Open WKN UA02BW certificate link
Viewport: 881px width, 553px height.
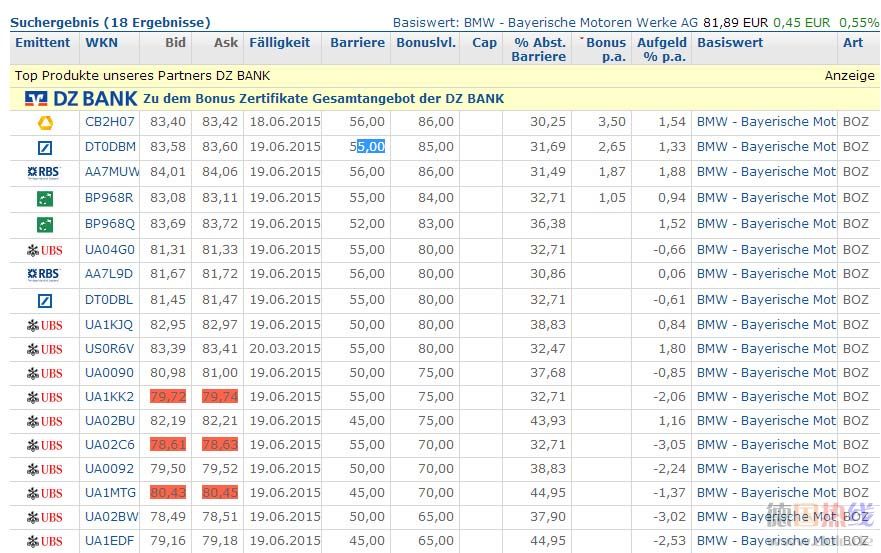click(x=112, y=517)
